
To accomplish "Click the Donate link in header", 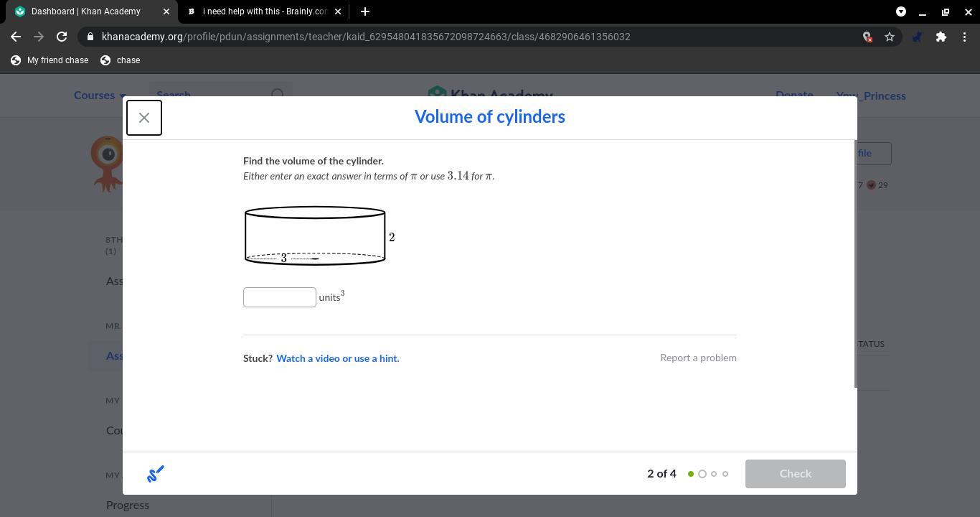I will pos(794,96).
